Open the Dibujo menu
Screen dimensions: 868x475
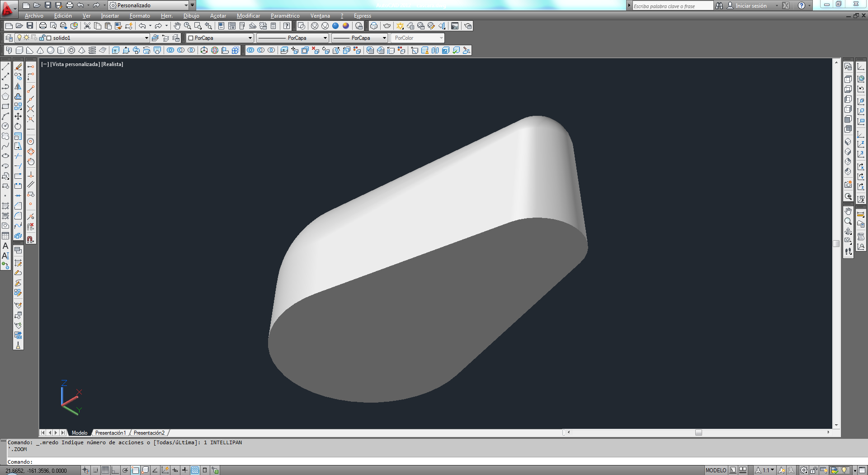(x=191, y=16)
